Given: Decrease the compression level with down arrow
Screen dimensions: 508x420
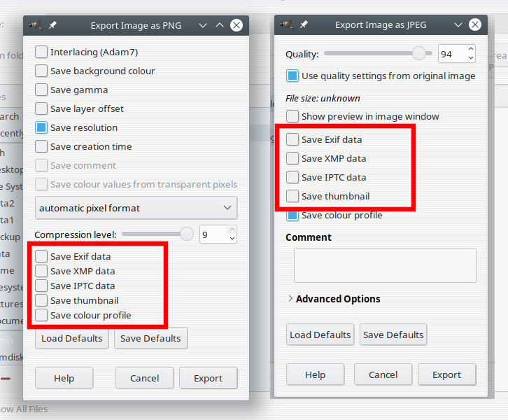Looking at the screenshot, I should coord(232,239).
